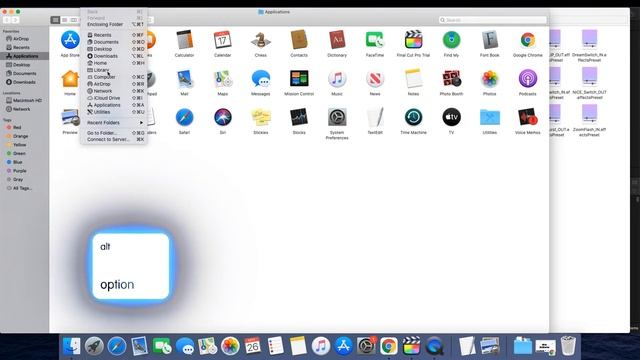Choose Connect to Server… menu item
Viewport: 640px width, 360px height.
115,140
